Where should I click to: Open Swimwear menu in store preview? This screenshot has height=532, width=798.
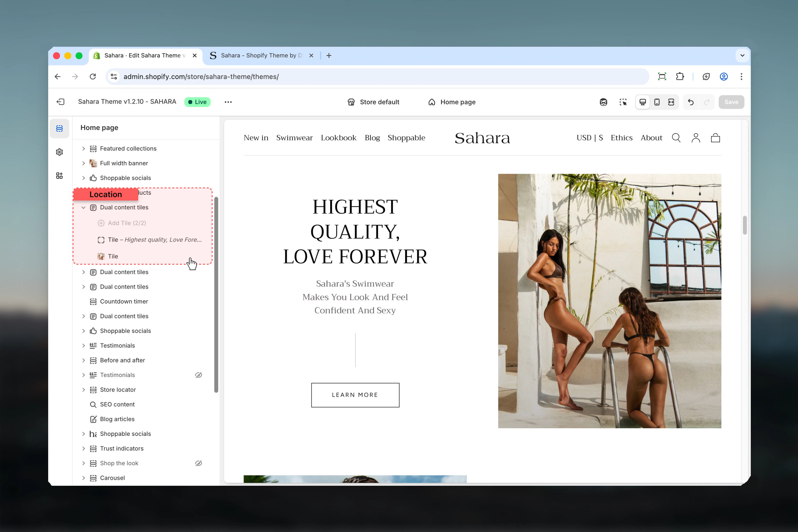tap(294, 138)
